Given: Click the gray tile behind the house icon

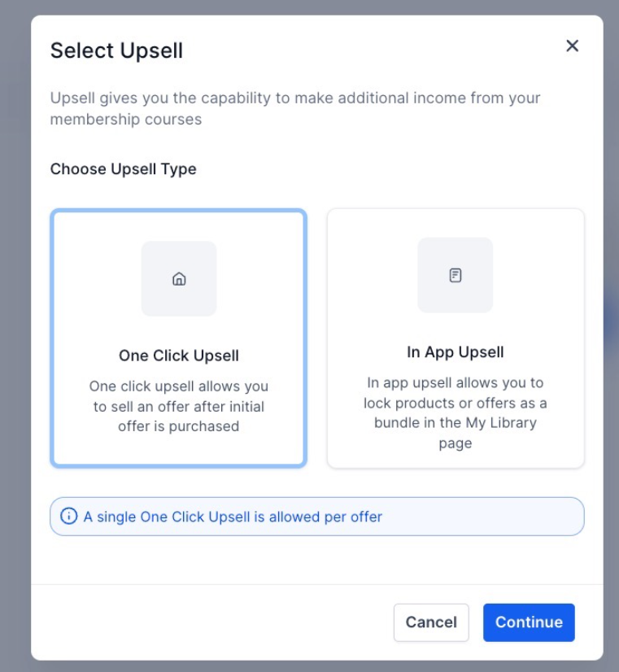Looking at the screenshot, I should click(155, 256).
